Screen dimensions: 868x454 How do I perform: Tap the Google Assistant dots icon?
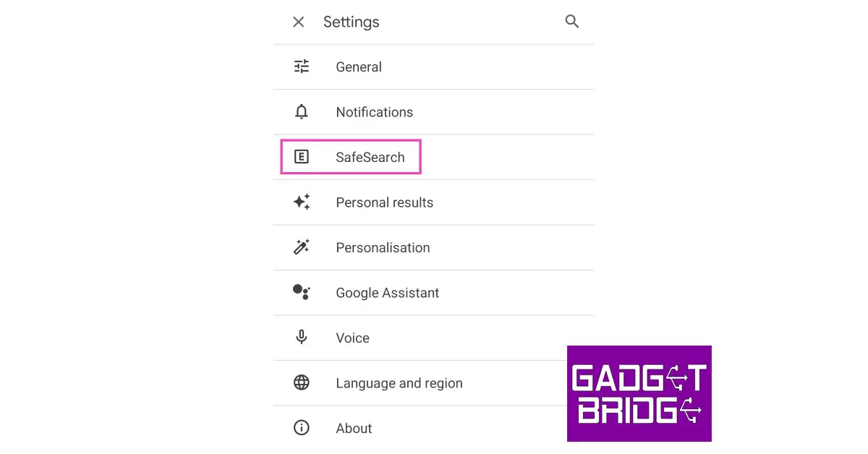[x=302, y=292]
